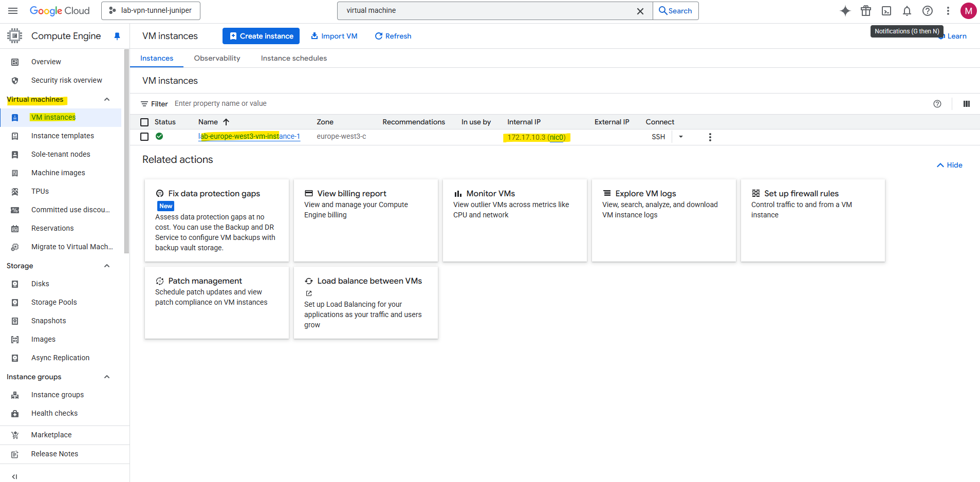Open Gemini AI assistant sparkle icon
This screenshot has height=482, width=980.
(x=845, y=11)
